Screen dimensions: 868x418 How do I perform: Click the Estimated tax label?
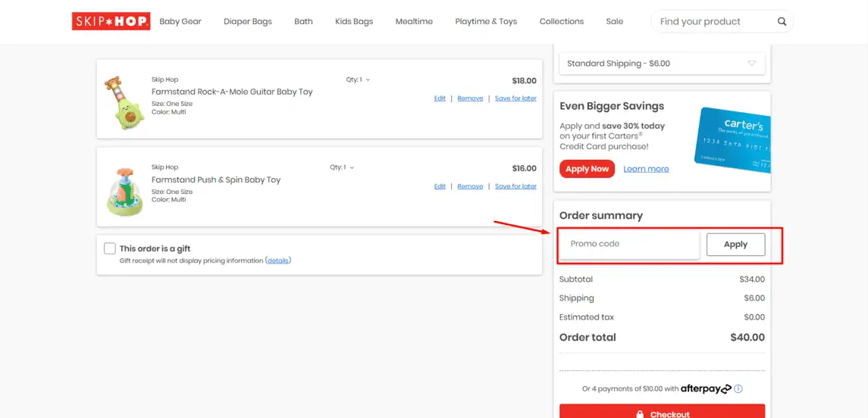tap(586, 317)
